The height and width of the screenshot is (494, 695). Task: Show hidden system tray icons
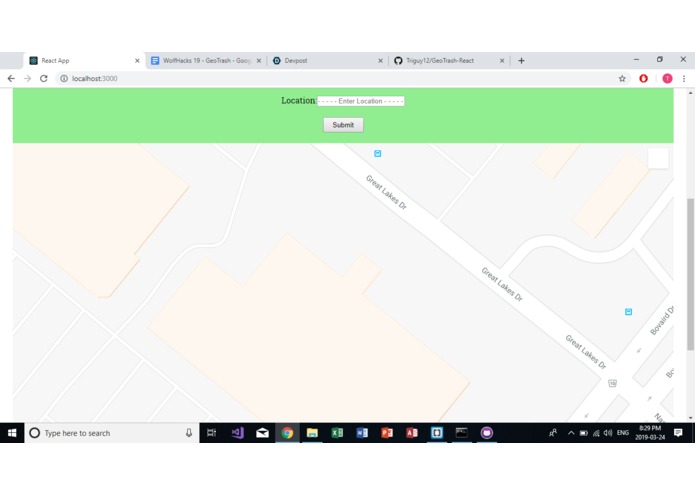(x=571, y=433)
